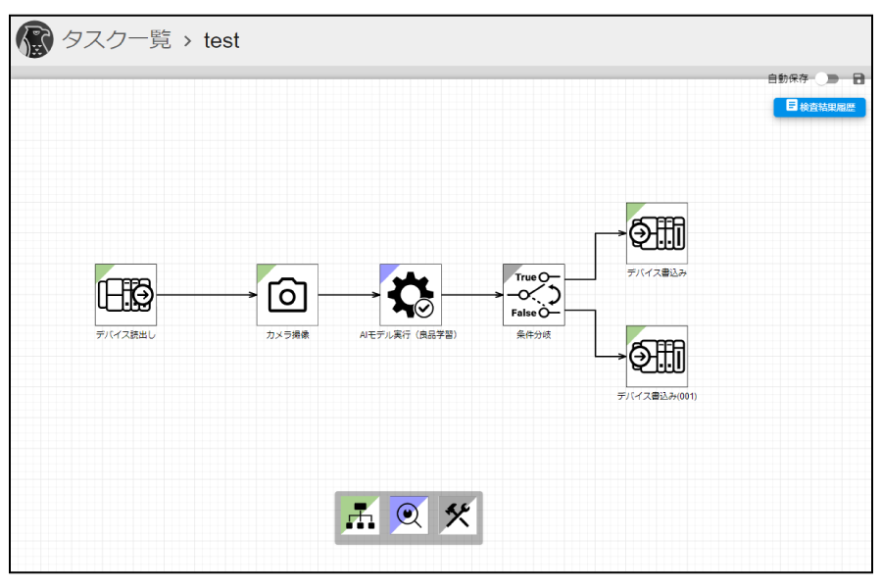Image resolution: width=882 pixels, height=588 pixels.
Task: Select the カメラ撮像 camera node
Action: (287, 294)
